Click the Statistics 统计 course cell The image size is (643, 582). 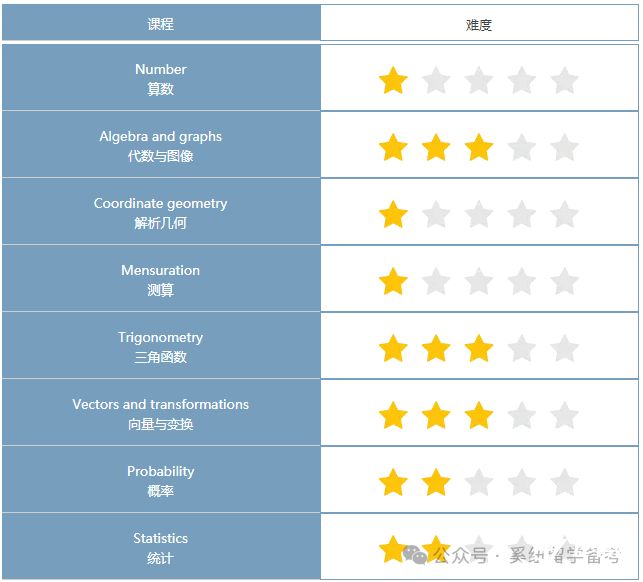tap(161, 548)
